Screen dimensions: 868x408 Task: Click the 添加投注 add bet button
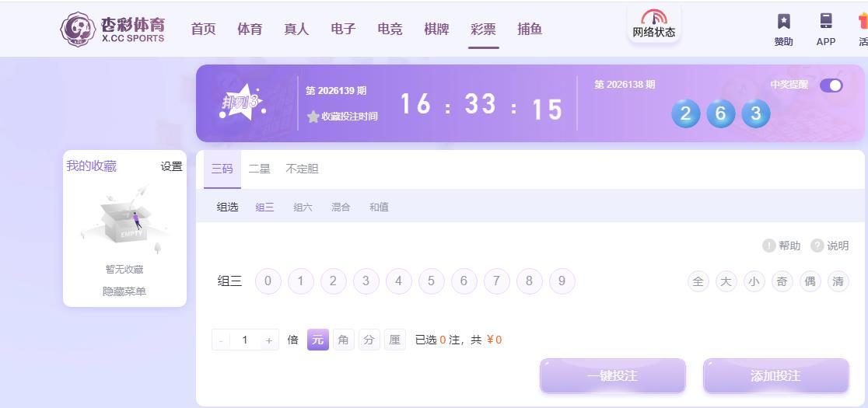coord(775,376)
